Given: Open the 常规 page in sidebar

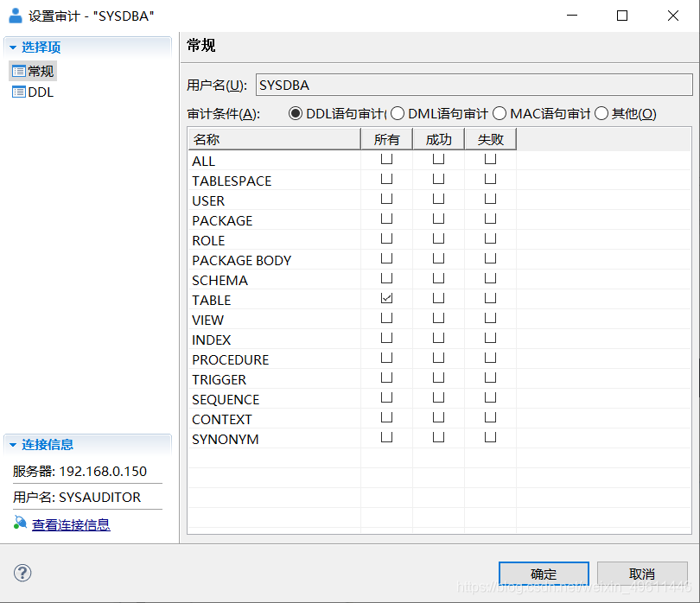Looking at the screenshot, I should (x=33, y=72).
